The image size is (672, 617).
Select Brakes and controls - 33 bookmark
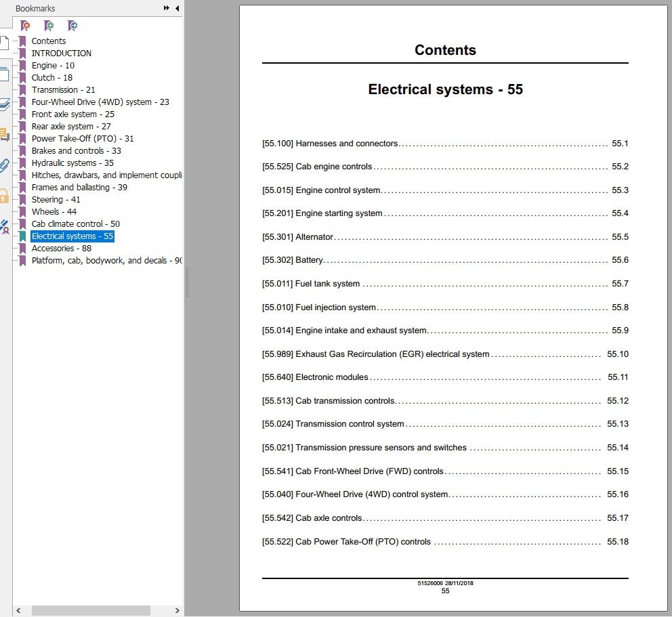(77, 151)
